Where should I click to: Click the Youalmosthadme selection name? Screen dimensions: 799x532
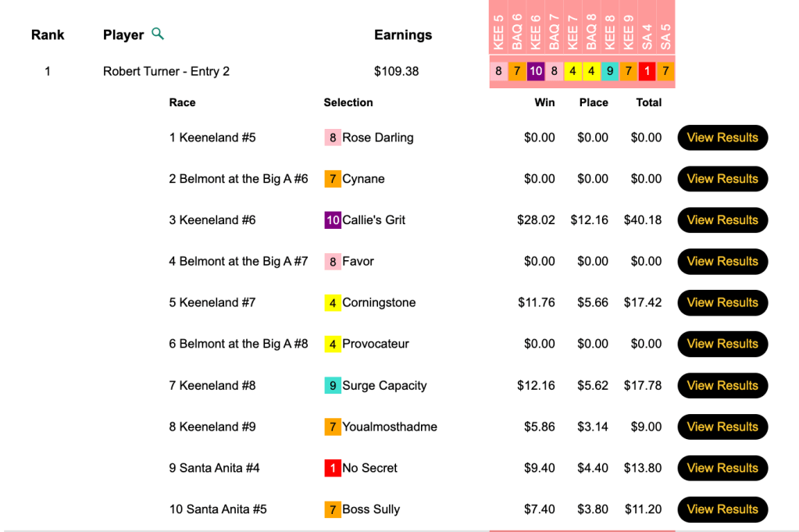pyautogui.click(x=390, y=427)
